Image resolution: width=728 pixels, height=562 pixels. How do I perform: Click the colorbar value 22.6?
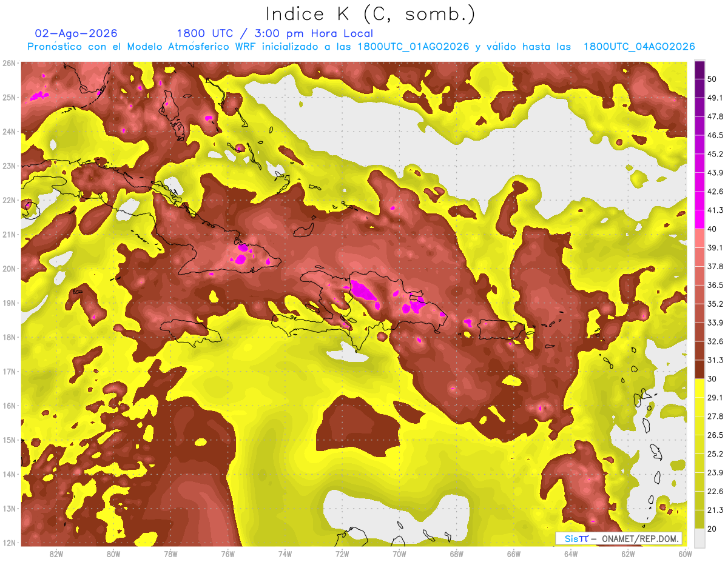[716, 491]
